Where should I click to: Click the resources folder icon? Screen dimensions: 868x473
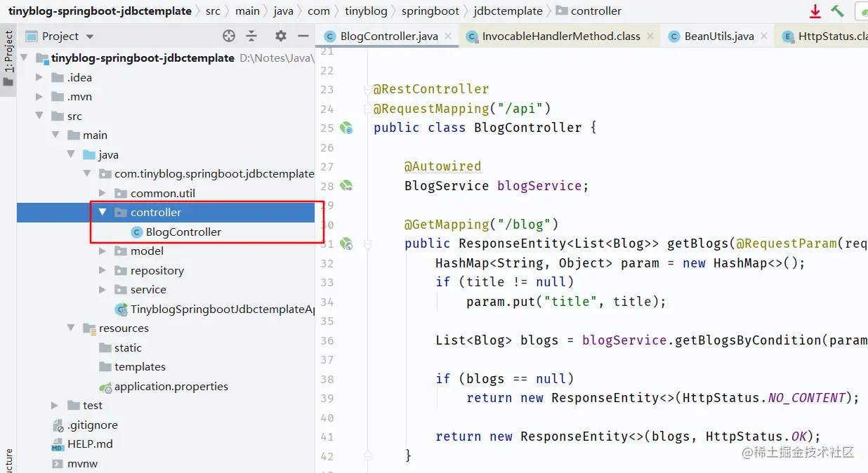click(89, 328)
